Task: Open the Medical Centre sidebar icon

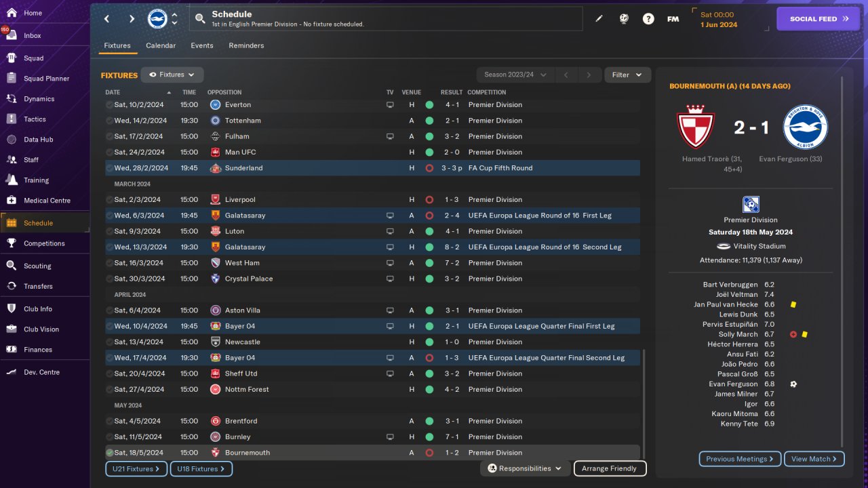Action: (11, 201)
